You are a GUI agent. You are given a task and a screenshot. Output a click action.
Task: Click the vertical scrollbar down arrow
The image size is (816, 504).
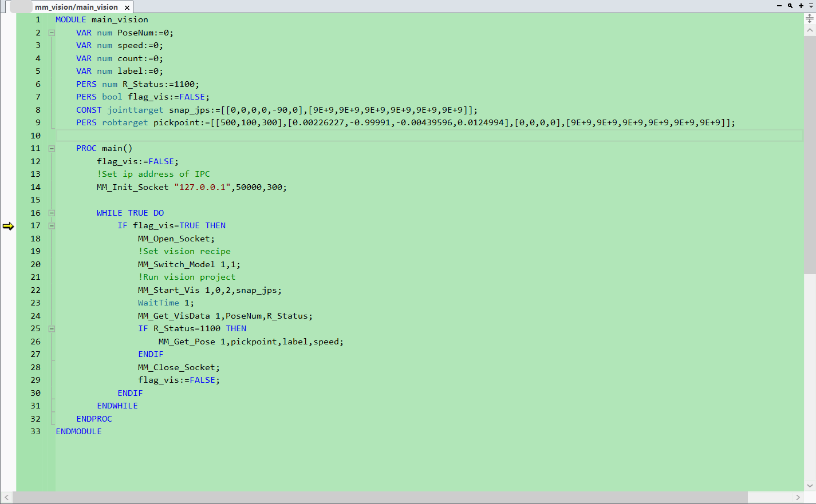[810, 486]
